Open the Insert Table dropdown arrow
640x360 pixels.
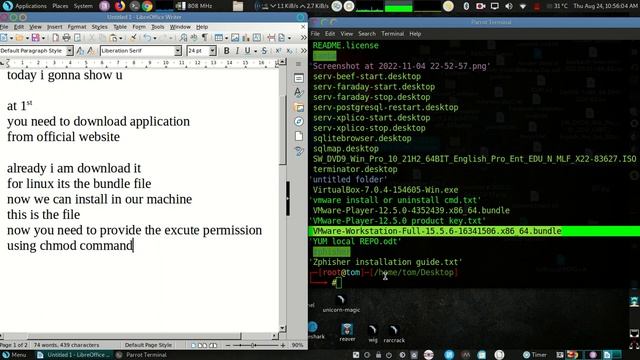(x=226, y=38)
